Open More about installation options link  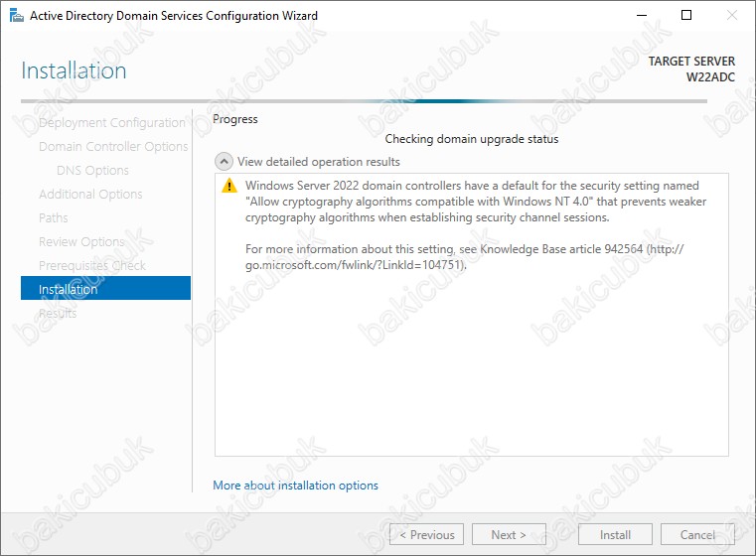[x=296, y=486]
